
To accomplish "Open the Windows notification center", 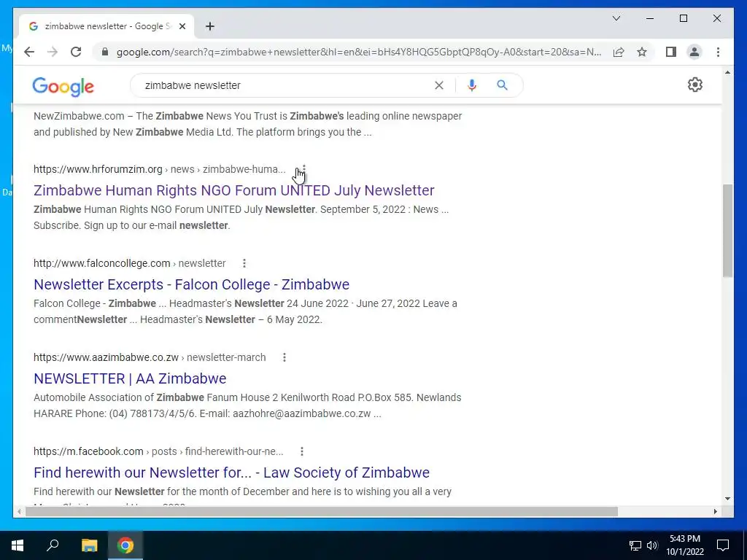I will (723, 545).
